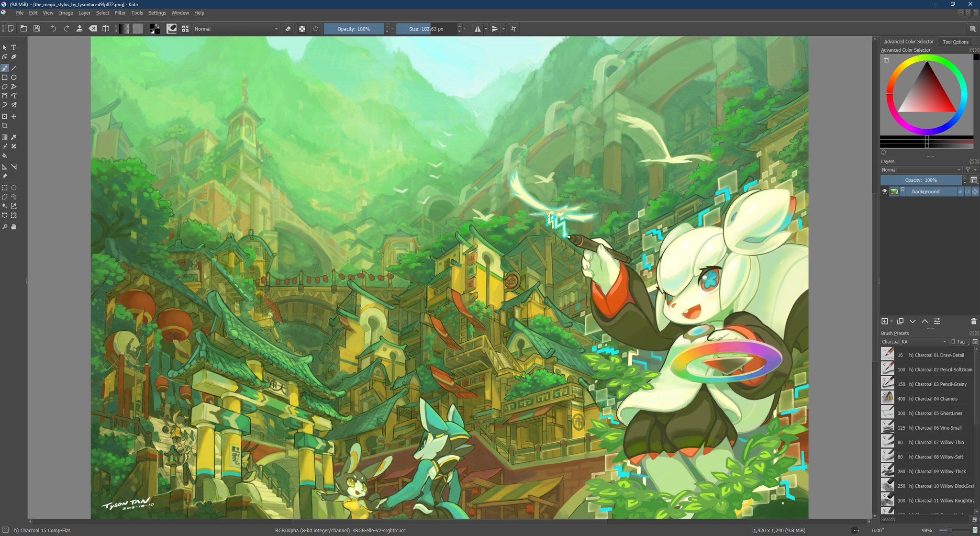
Task: Activate the Pan hand tool
Action: tap(14, 227)
